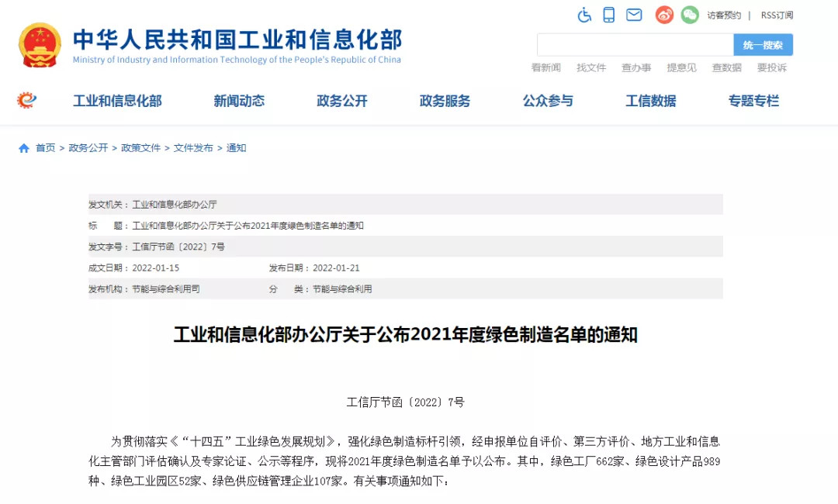Click the email envelope icon
Image resolution: width=838 pixels, height=504 pixels.
[634, 15]
